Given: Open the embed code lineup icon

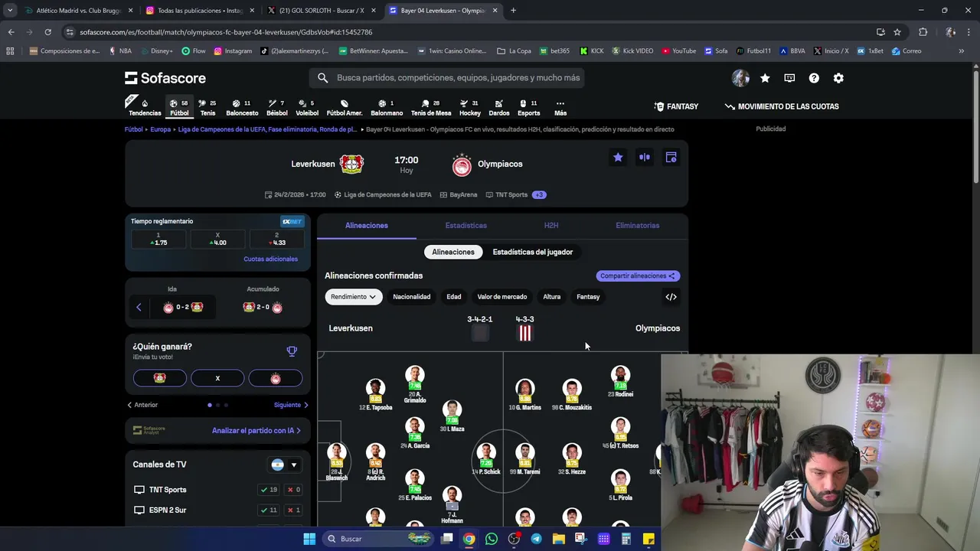Looking at the screenshot, I should click(x=671, y=297).
